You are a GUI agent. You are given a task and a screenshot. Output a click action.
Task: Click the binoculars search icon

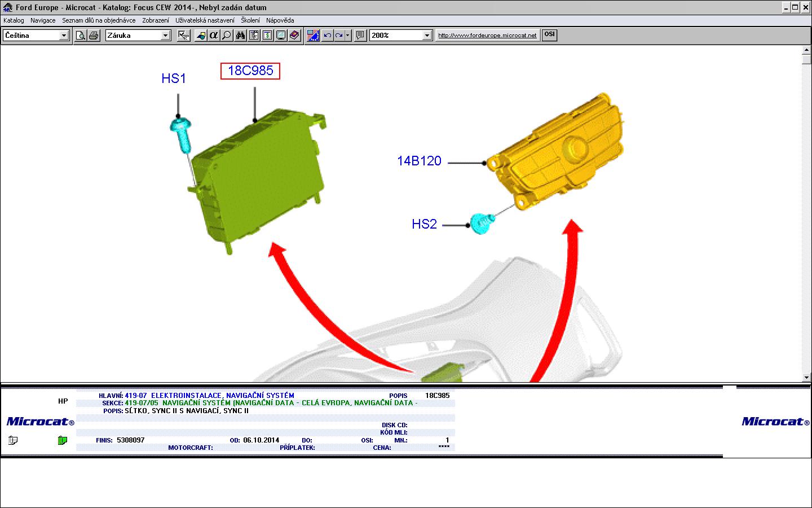(x=240, y=36)
